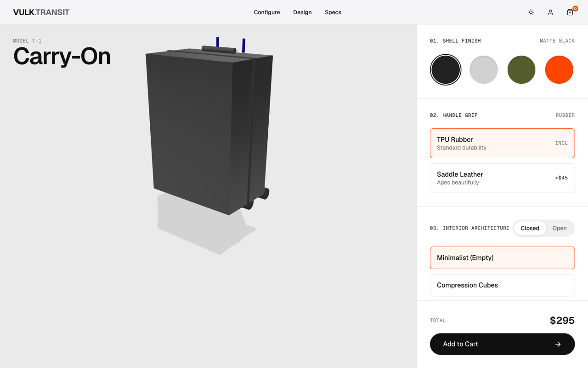The width and height of the screenshot is (588, 368).
Task: Select the Matte Black shell finish swatch
Action: pos(446,70)
